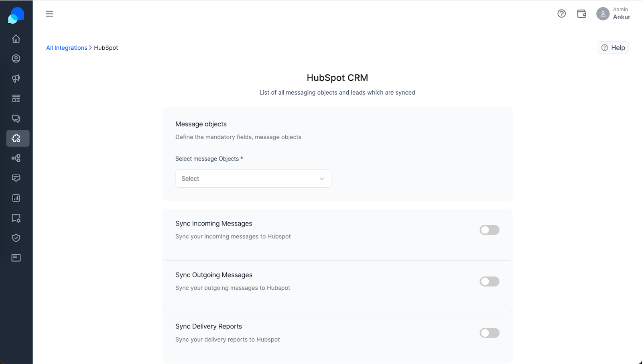Enable the Sync Outgoing Messages toggle
642x364 pixels.
click(490, 281)
